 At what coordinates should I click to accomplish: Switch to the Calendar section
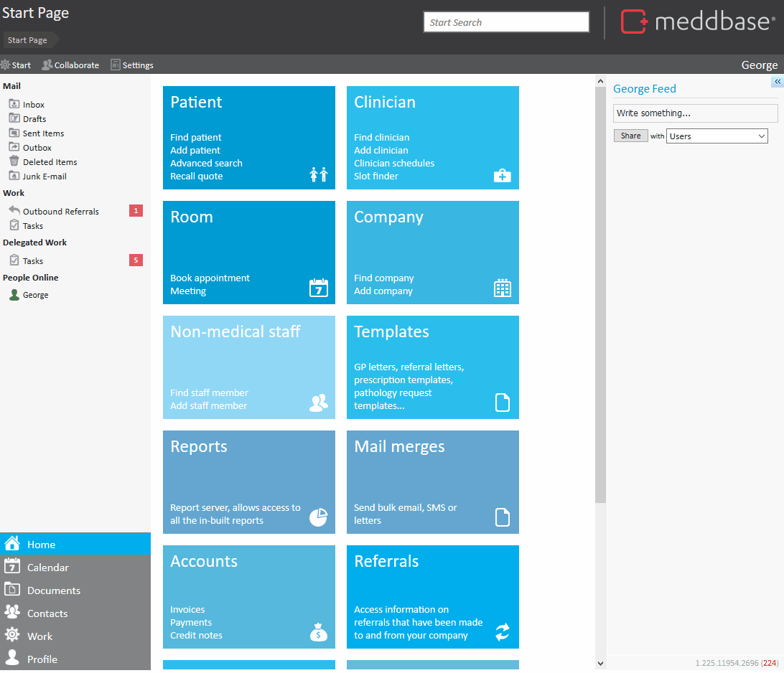(x=47, y=568)
